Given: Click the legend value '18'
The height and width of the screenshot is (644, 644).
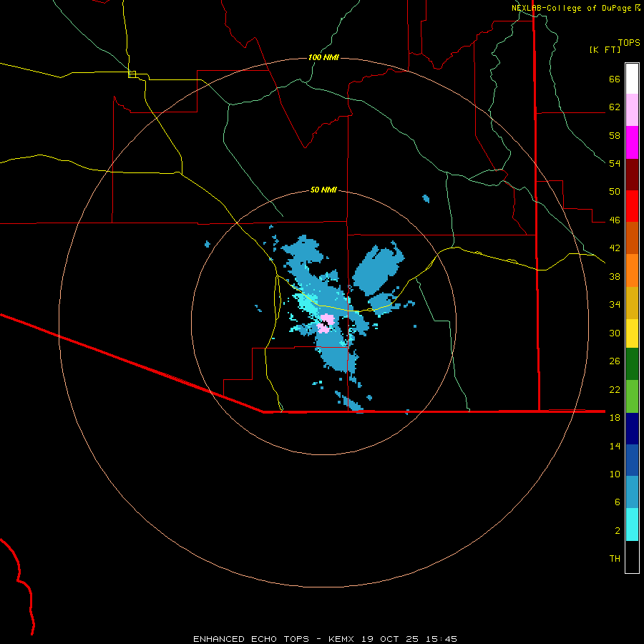Looking at the screenshot, I should [x=615, y=418].
